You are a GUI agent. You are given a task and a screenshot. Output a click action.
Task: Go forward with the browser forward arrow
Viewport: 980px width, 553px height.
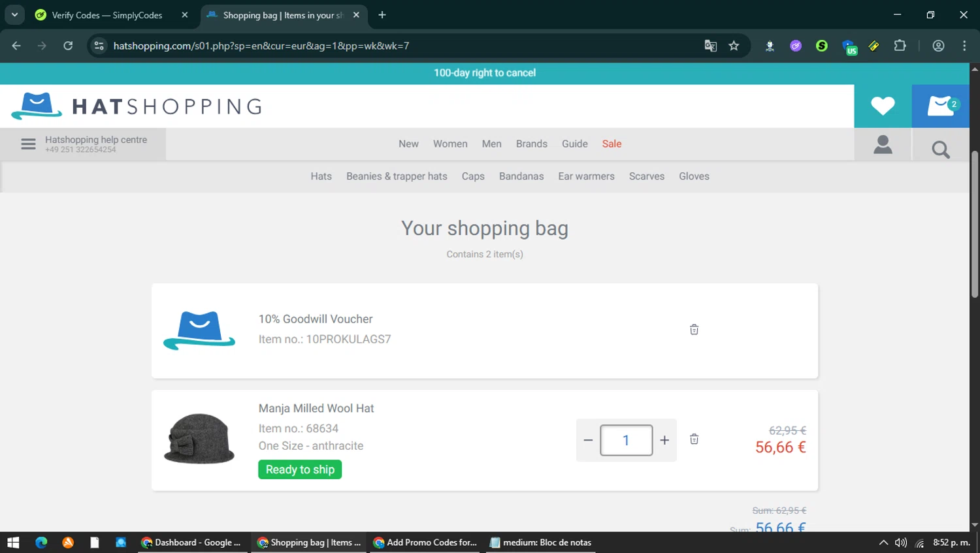click(x=42, y=46)
